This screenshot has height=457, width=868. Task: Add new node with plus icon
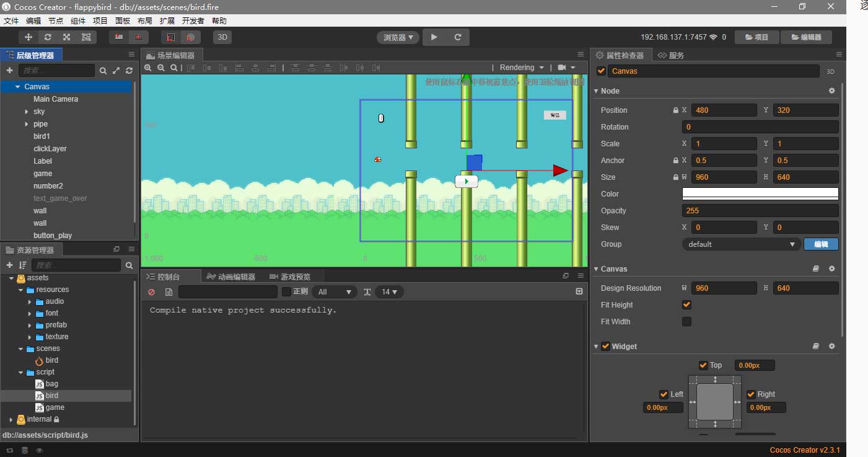[9, 71]
